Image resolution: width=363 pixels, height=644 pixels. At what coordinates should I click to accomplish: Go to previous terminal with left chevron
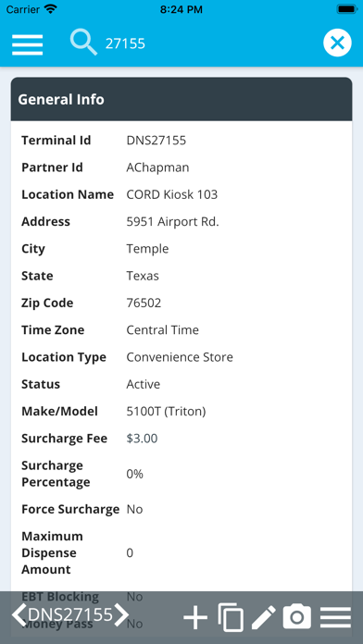(19, 614)
